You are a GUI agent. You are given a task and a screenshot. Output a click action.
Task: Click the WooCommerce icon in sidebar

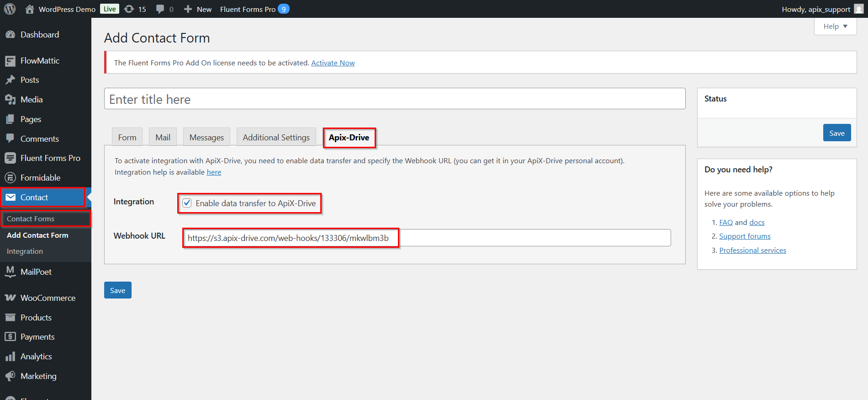[x=10, y=298]
